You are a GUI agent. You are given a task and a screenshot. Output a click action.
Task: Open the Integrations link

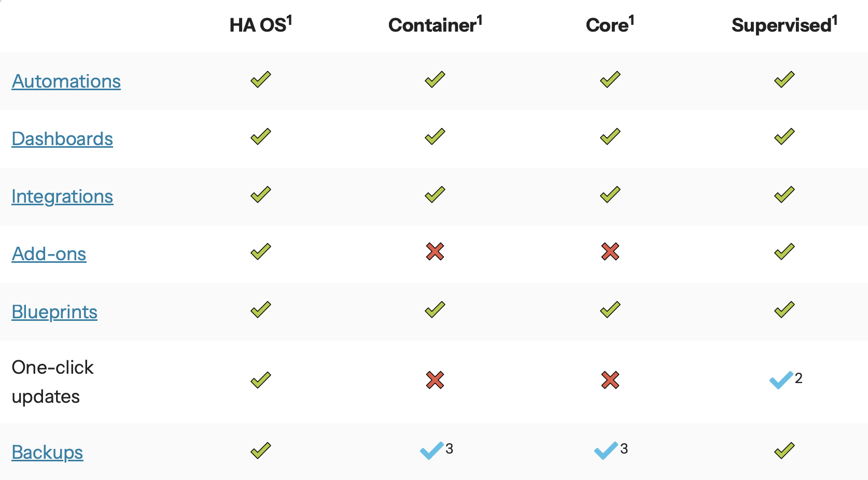pos(62,196)
